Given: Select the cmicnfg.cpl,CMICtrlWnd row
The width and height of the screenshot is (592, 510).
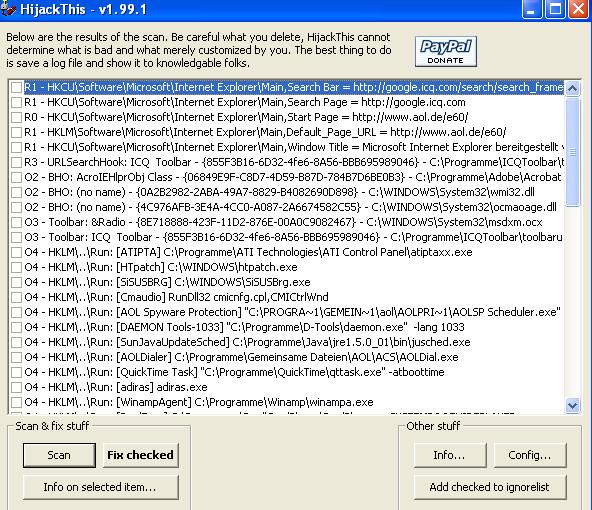Looking at the screenshot, I should (176, 297).
